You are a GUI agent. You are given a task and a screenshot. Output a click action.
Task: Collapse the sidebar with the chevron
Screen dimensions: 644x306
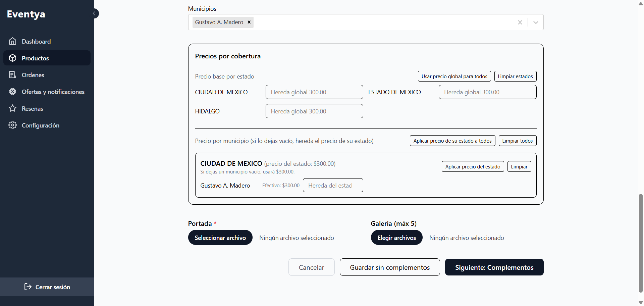tap(94, 13)
